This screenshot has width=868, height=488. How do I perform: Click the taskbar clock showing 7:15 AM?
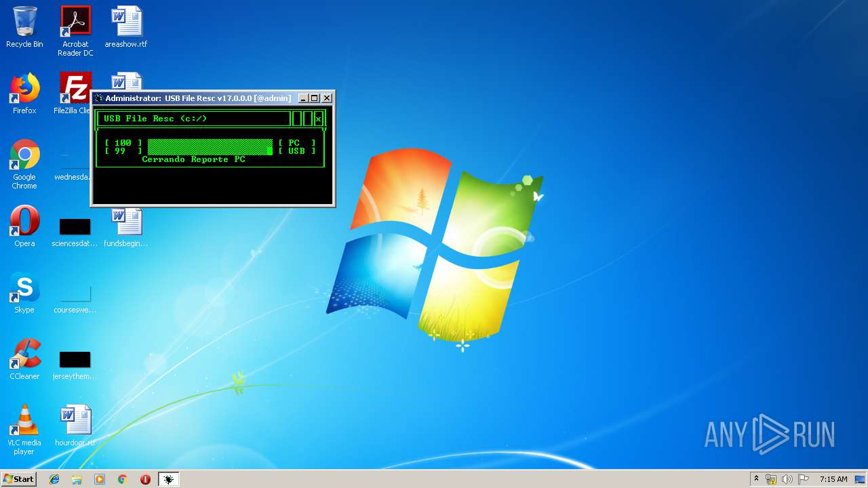833,479
